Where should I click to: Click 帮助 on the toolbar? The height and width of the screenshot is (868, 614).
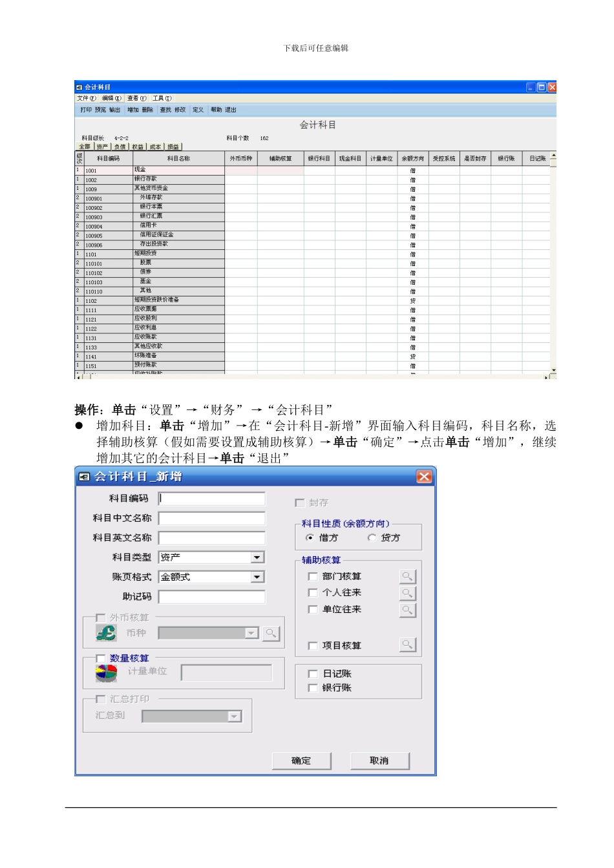click(x=217, y=110)
